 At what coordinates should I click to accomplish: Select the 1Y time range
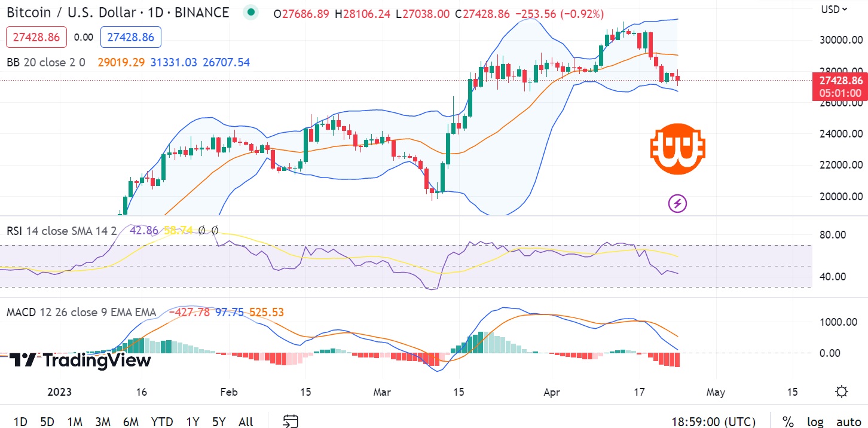[192, 421]
